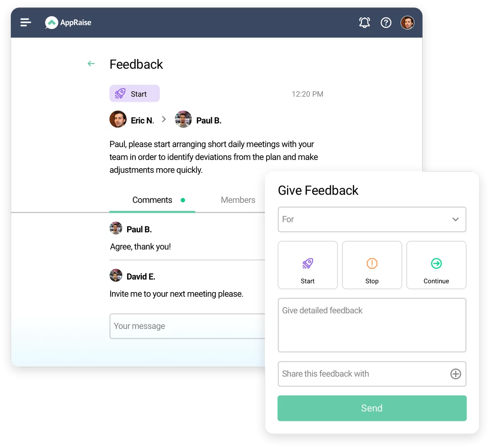Click into Give detailed feedback field
The width and height of the screenshot is (490, 448).
click(372, 325)
